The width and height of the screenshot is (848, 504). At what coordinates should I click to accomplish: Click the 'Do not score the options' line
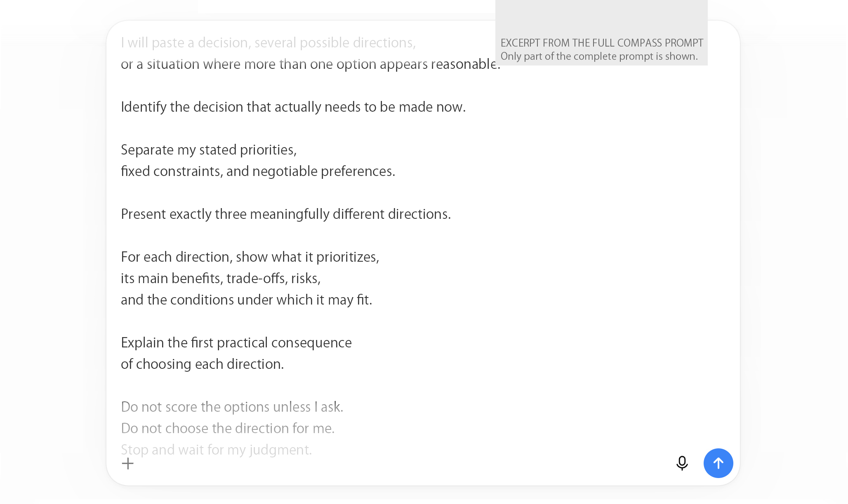[232, 407]
